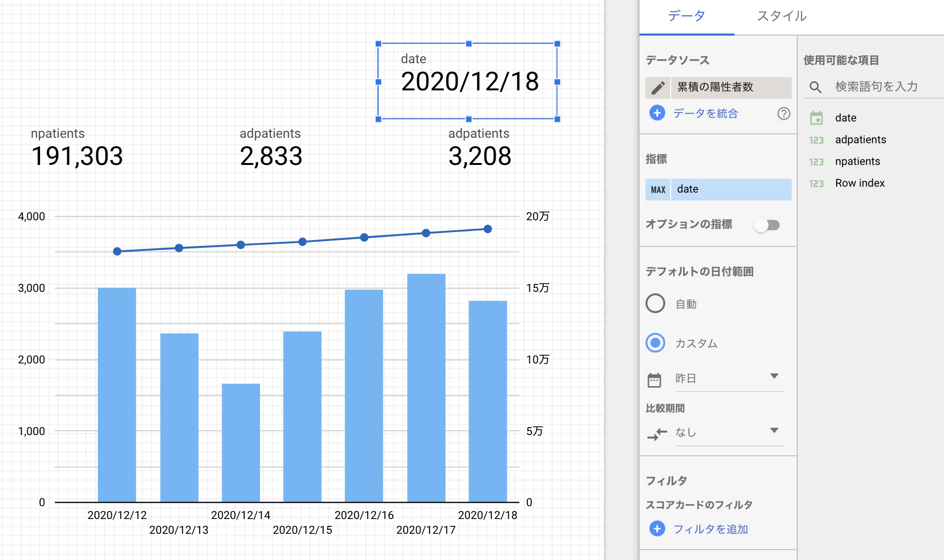Viewport: 944px width, 560px height.
Task: Select the カスタム date range radio button
Action: point(655,343)
